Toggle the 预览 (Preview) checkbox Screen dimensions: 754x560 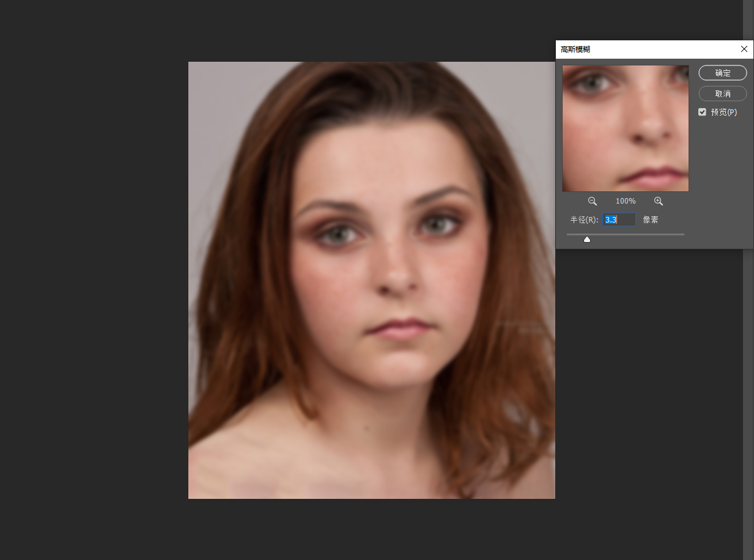tap(702, 112)
